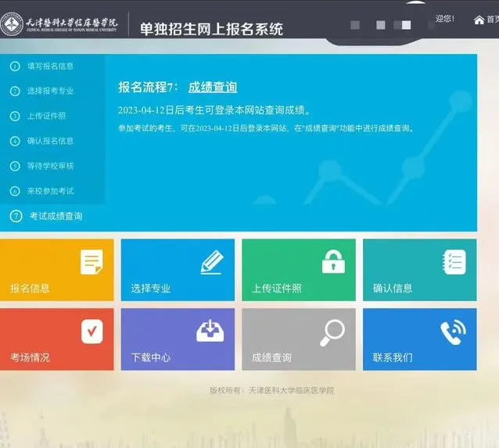This screenshot has width=499, height=448.
Task: Click the underlined 成绩查询 heading link
Action: [x=212, y=87]
